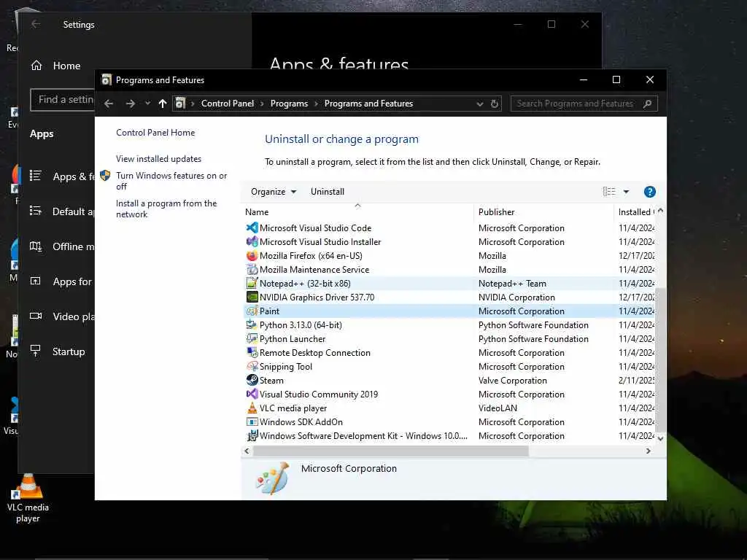Screen dimensions: 747x560
Task: Click the NVIDIA Graphics Driver icon
Action: 252,297
